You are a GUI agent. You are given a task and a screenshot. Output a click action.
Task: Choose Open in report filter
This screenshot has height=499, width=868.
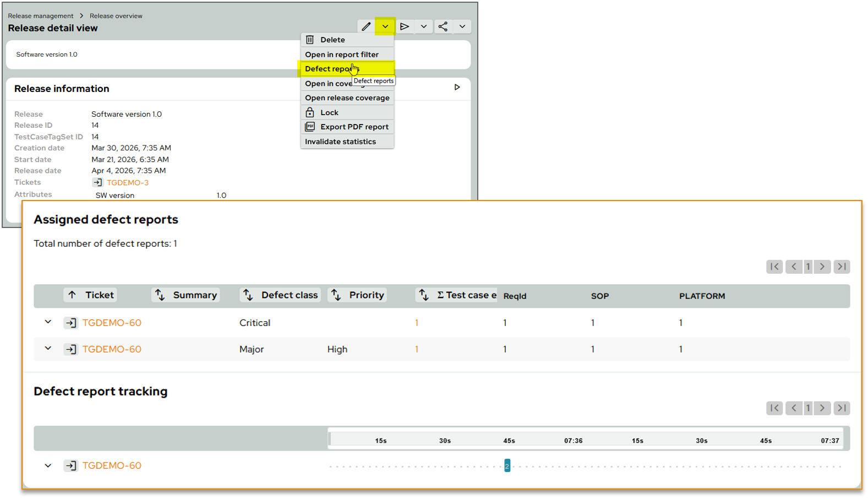(347, 55)
